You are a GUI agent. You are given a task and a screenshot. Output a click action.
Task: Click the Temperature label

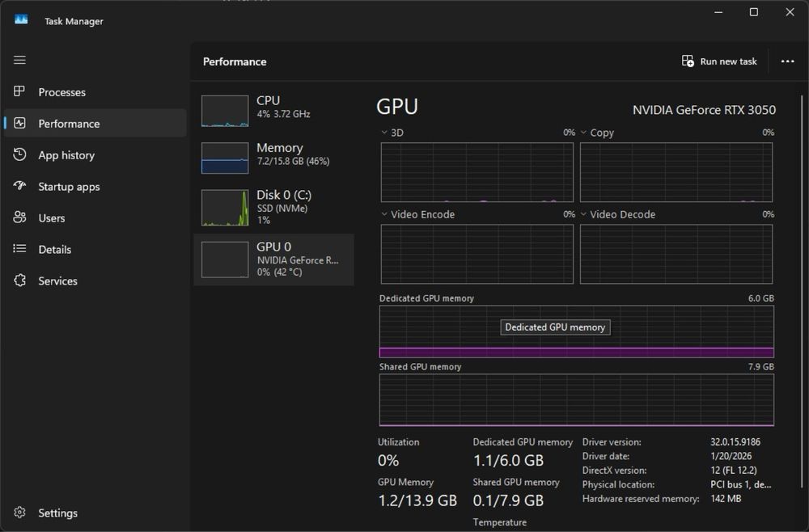click(x=500, y=522)
